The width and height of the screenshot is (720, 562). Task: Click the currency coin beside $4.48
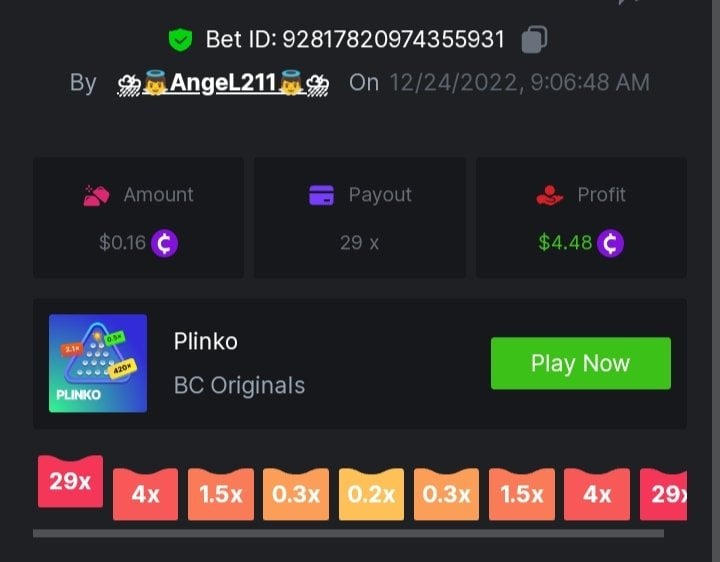pyautogui.click(x=610, y=243)
